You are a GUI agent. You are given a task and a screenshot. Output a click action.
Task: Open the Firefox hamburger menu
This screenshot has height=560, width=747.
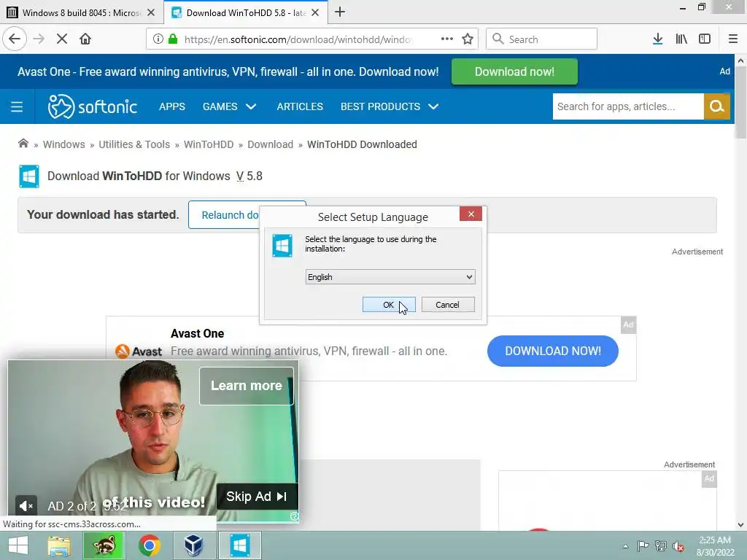pos(733,39)
